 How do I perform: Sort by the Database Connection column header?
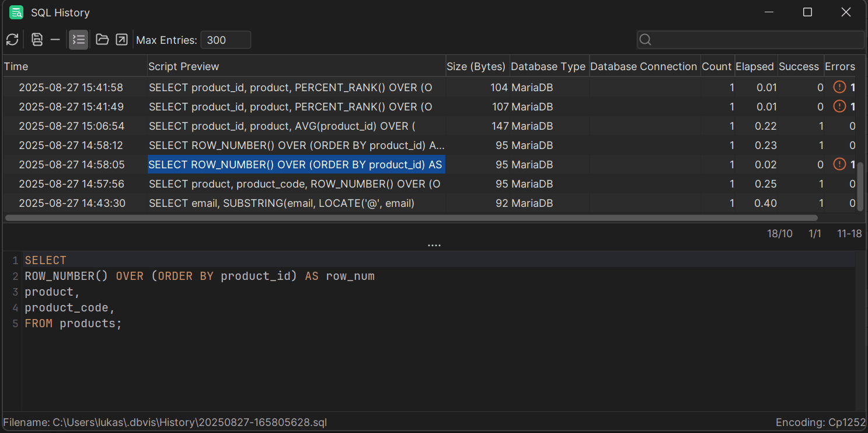(x=644, y=67)
